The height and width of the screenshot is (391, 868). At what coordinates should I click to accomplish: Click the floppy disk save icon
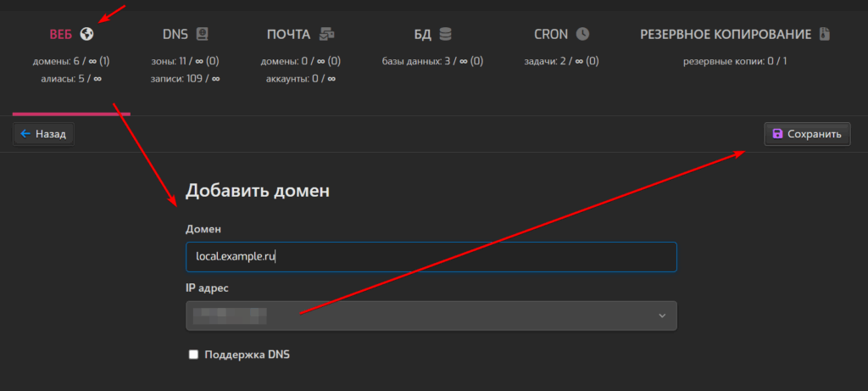pyautogui.click(x=777, y=134)
